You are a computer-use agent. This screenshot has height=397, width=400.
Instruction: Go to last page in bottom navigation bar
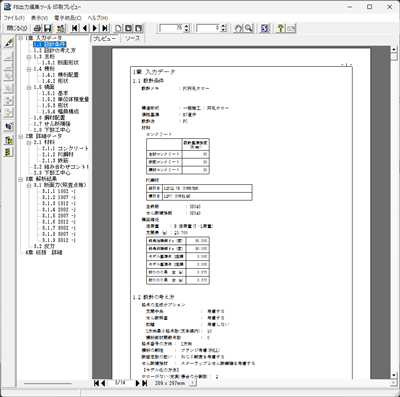coord(144,383)
